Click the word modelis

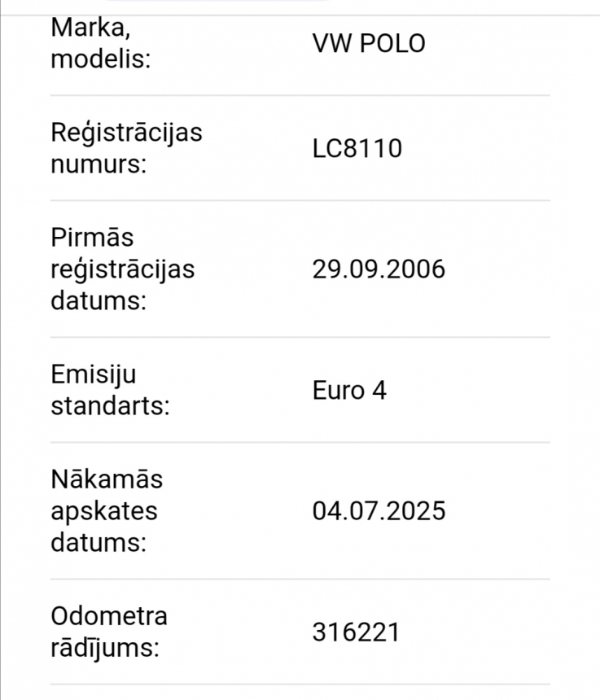click(x=100, y=59)
